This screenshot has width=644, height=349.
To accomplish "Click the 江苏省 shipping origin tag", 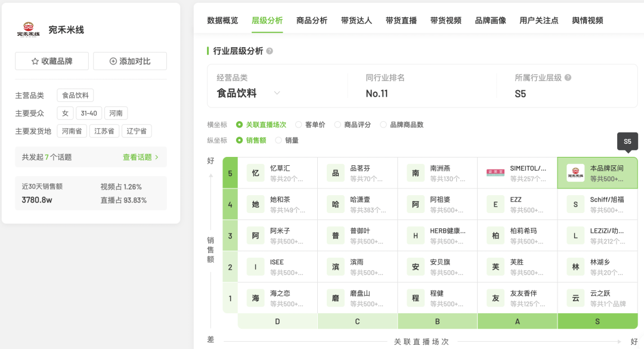I will (x=104, y=131).
